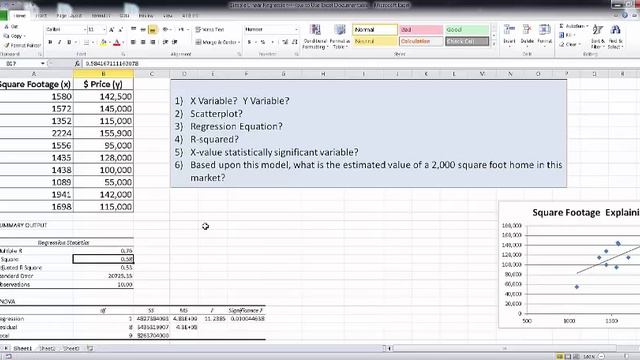Click the Insert Function fx icon
The width and height of the screenshot is (640, 360).
coord(77,64)
